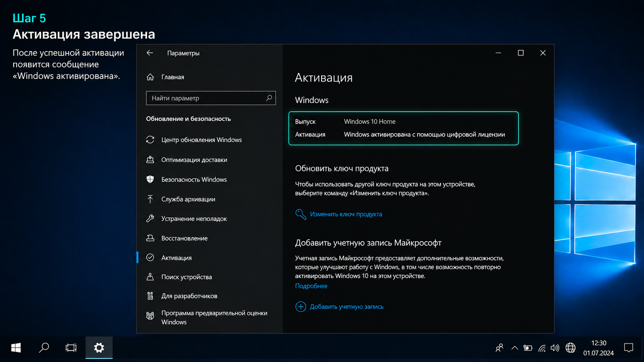Click the magnifier icon in the search box
The width and height of the screenshot is (644, 362).
point(269,98)
